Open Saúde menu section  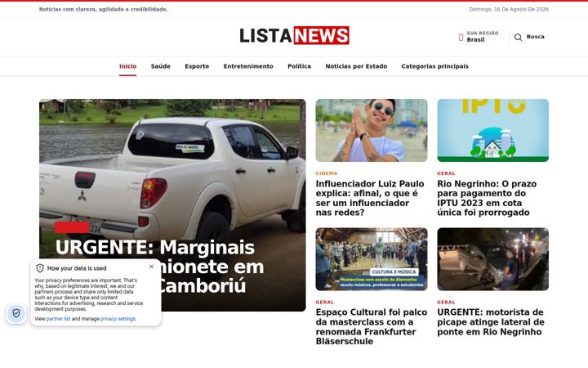point(161,66)
